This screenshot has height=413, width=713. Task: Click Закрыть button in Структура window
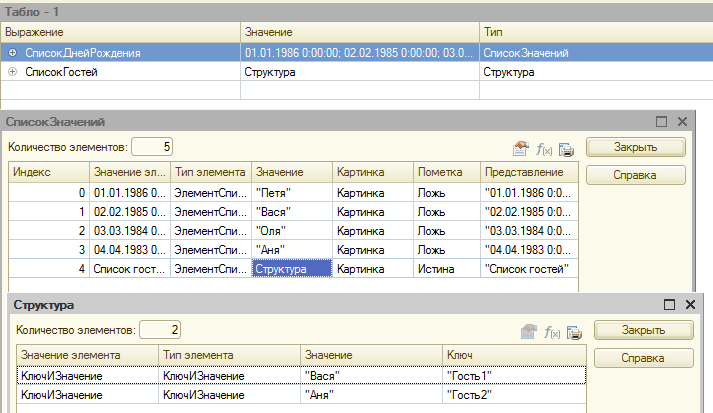pos(644,330)
